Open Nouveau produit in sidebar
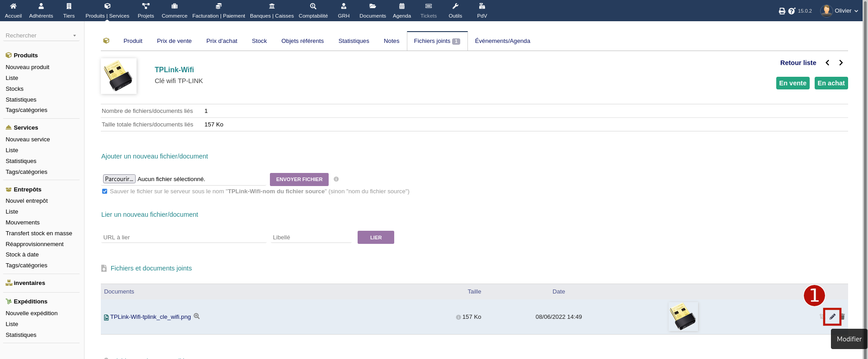The height and width of the screenshot is (359, 868). tap(28, 67)
